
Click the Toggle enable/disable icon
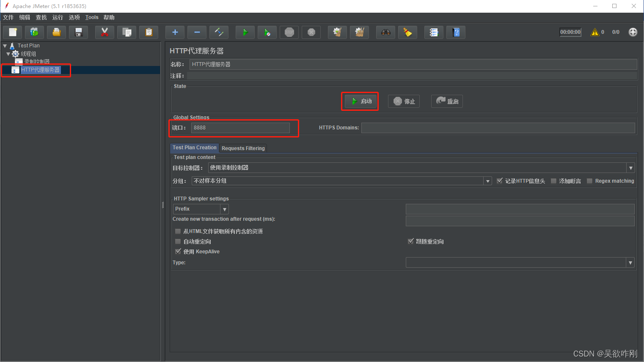click(x=219, y=32)
